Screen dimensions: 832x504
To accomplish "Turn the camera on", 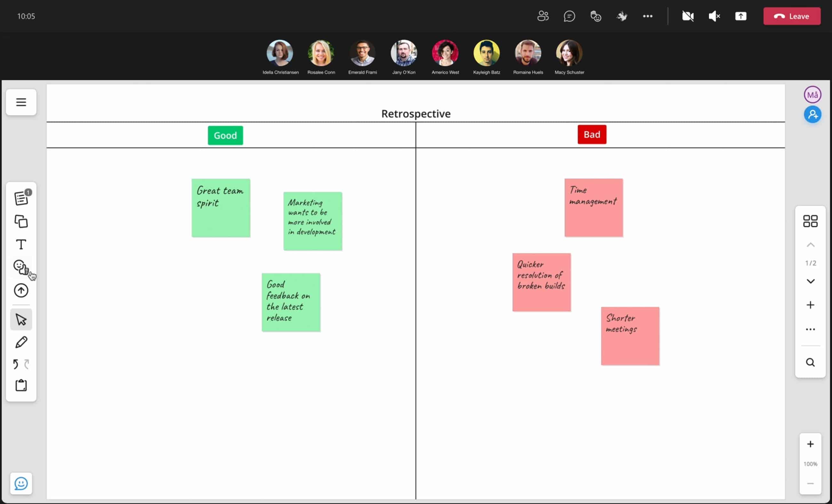I will pyautogui.click(x=688, y=16).
